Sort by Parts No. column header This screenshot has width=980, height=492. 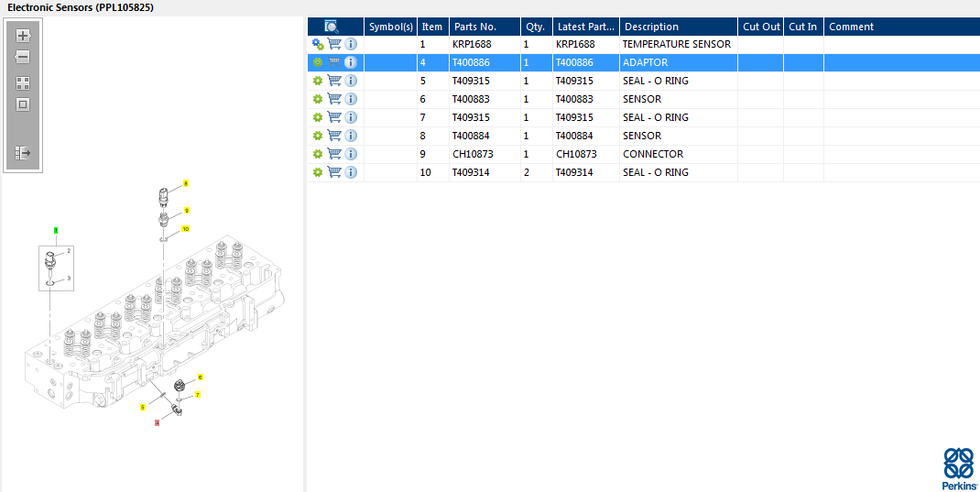click(485, 27)
